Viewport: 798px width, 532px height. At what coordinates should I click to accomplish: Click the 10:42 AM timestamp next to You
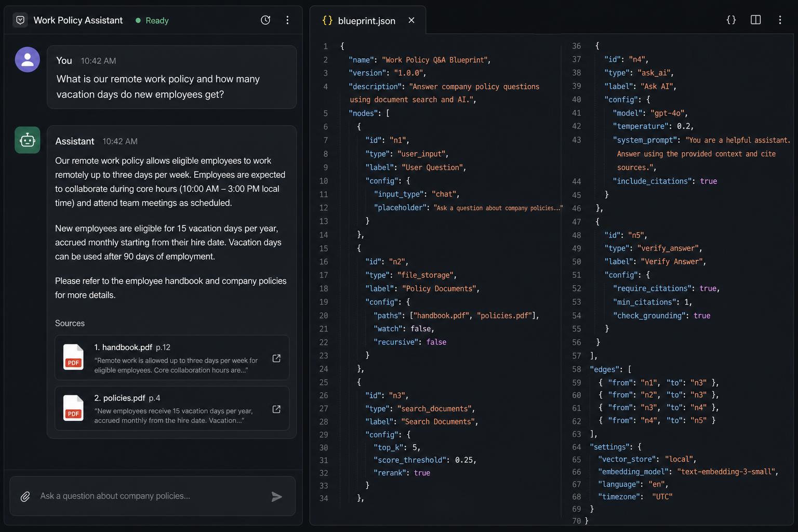click(x=98, y=61)
